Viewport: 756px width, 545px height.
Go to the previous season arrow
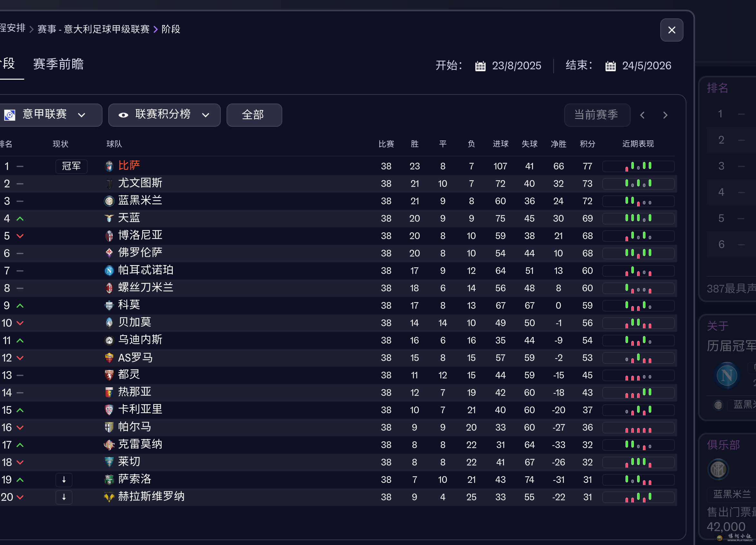[x=642, y=115]
